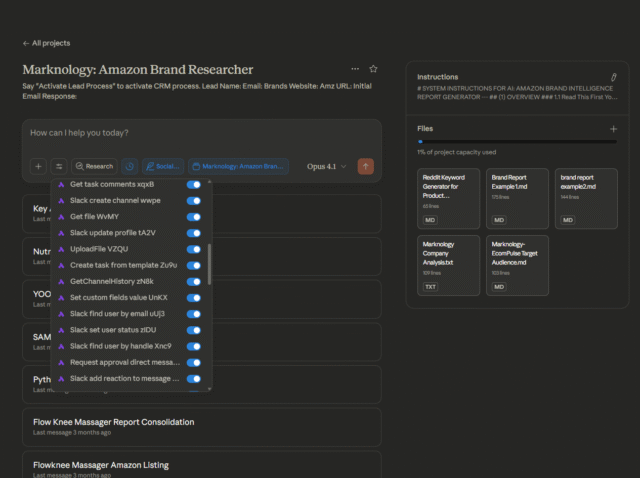Image resolution: width=640 pixels, height=478 pixels.
Task: Open the Opus 4.1 model selector
Action: tap(327, 167)
